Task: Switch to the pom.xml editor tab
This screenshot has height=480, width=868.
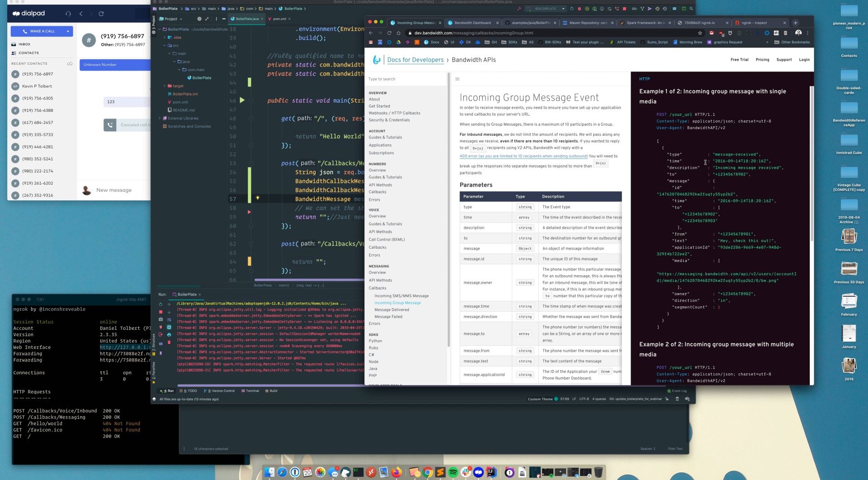Action: coord(279,19)
